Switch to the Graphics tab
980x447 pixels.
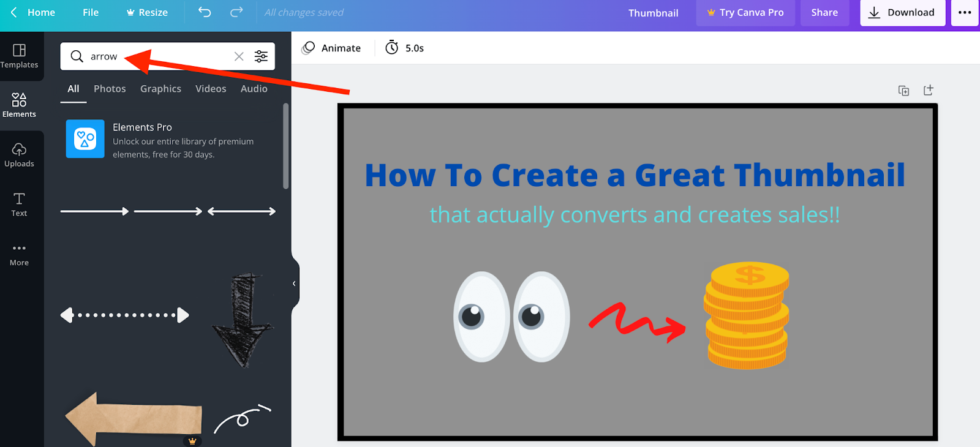pos(160,89)
